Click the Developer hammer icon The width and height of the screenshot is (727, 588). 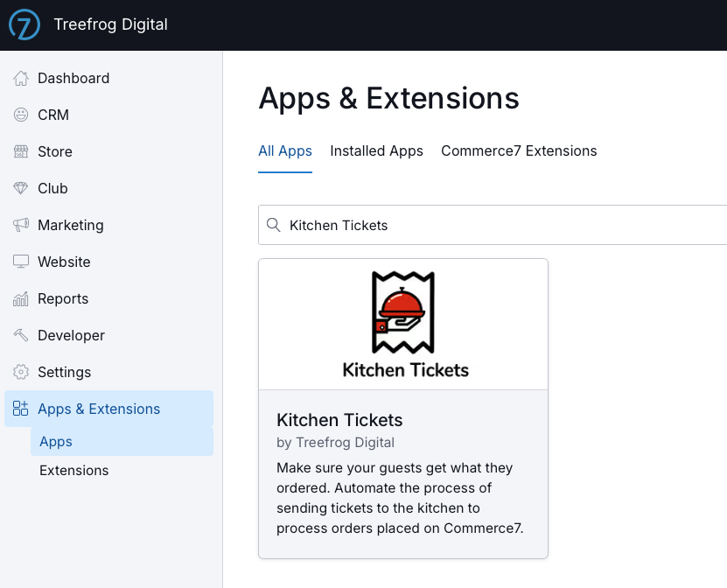pos(21,335)
